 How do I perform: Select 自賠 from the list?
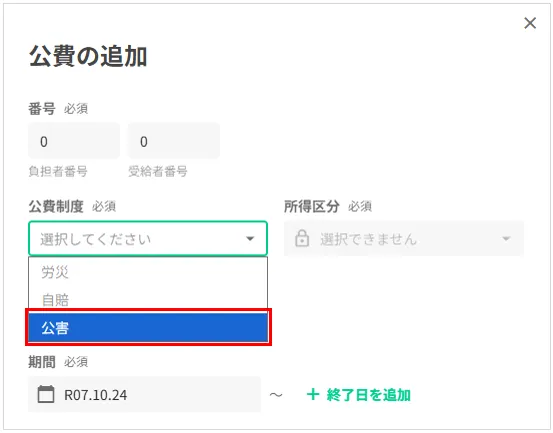click(x=148, y=300)
